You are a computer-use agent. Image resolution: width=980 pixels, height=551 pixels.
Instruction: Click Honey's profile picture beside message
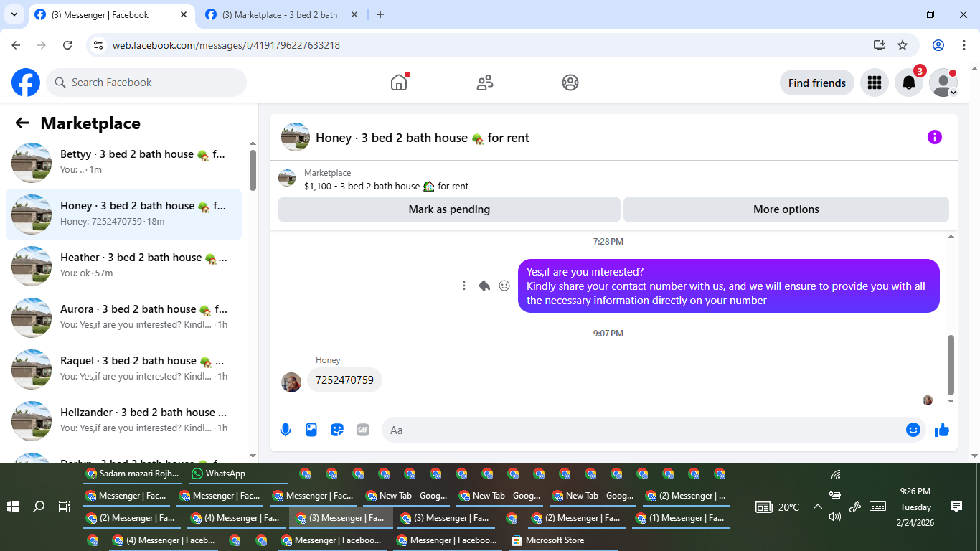click(x=291, y=382)
